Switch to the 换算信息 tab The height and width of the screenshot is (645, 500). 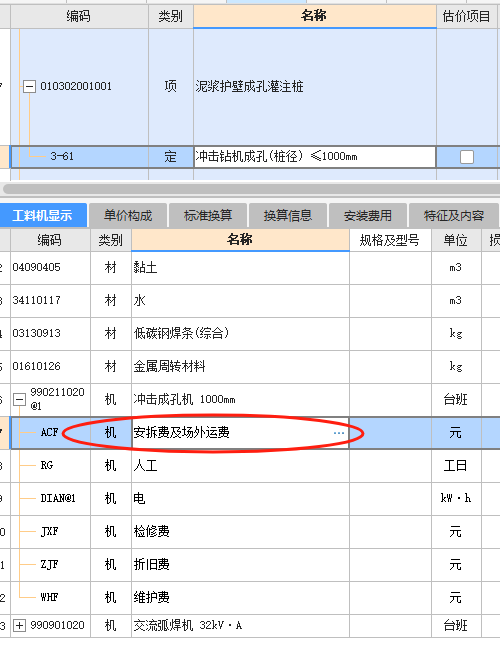tap(288, 215)
